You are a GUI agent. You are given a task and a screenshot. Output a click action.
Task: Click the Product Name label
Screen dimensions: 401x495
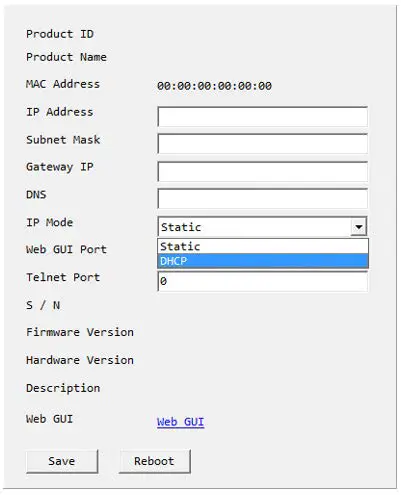[66, 57]
